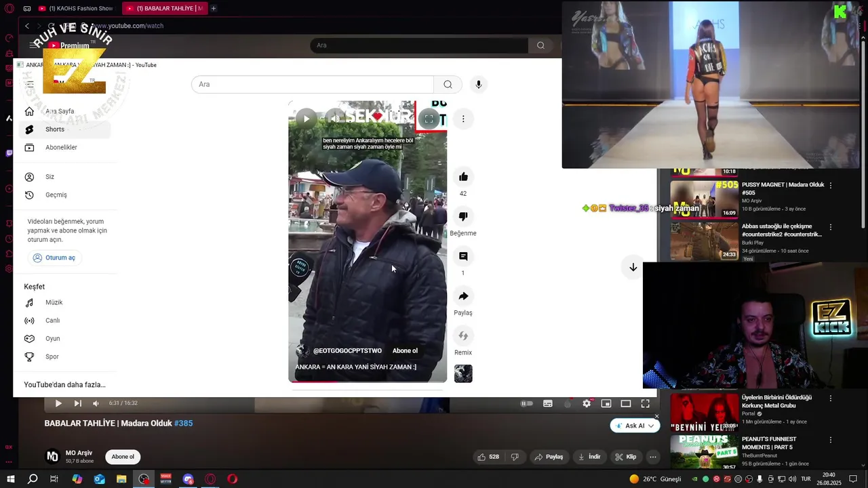Open the Short's sound source thumbnail
This screenshot has height=488, width=868.
tap(463, 373)
